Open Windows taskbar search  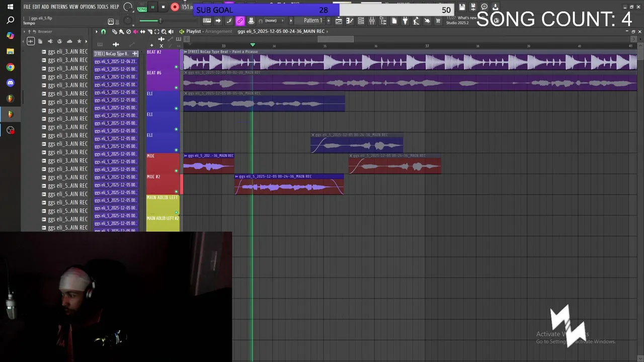pyautogui.click(x=10, y=21)
